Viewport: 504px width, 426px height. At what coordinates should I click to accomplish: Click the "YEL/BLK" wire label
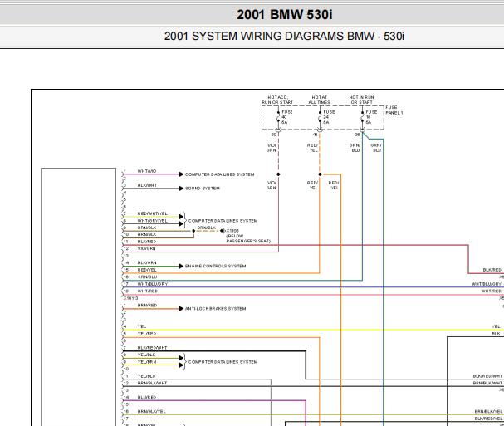point(147,355)
